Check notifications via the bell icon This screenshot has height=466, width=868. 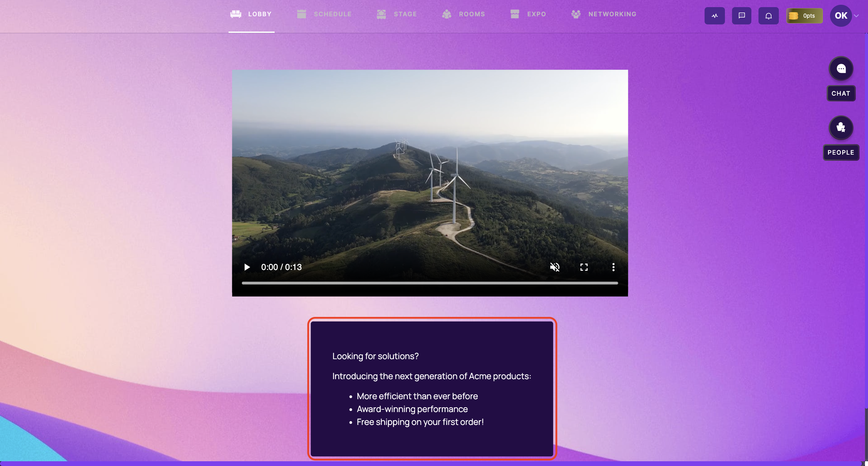click(768, 16)
